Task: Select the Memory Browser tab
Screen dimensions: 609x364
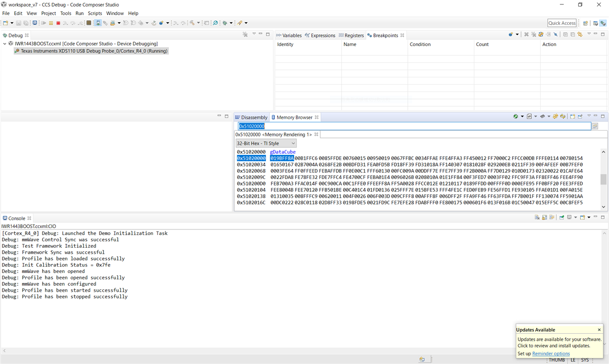Action: point(295,117)
